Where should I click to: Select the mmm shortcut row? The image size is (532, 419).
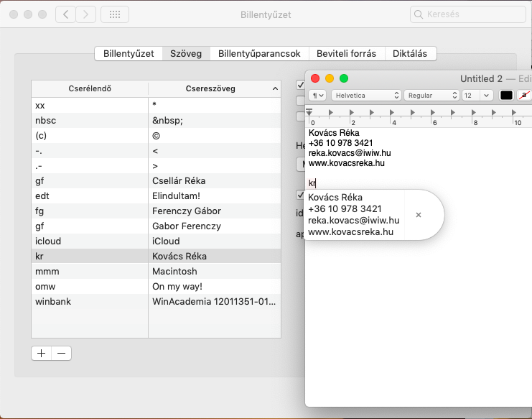90,271
